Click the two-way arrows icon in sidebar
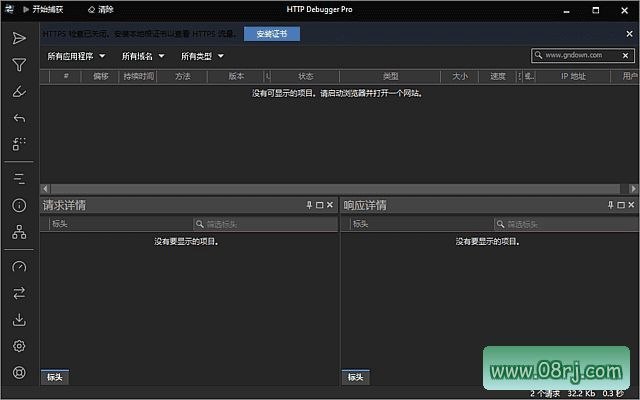Screen dimensions: 640x400 (x=19, y=293)
